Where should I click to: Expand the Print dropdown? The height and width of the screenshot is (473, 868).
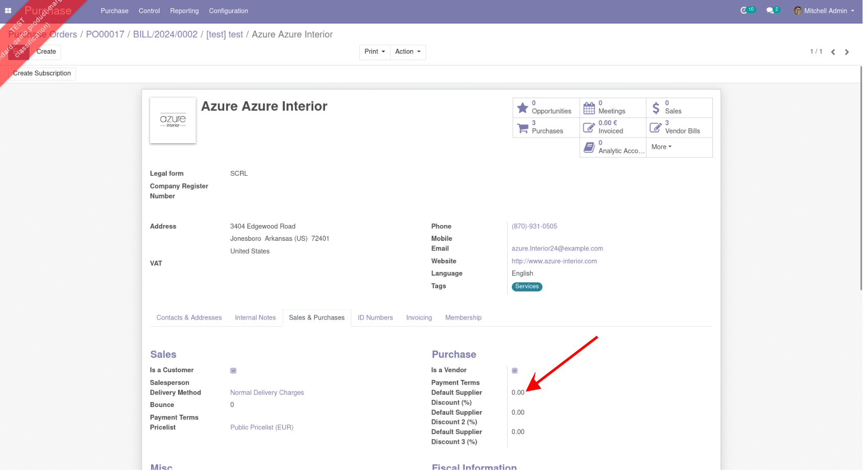(375, 52)
